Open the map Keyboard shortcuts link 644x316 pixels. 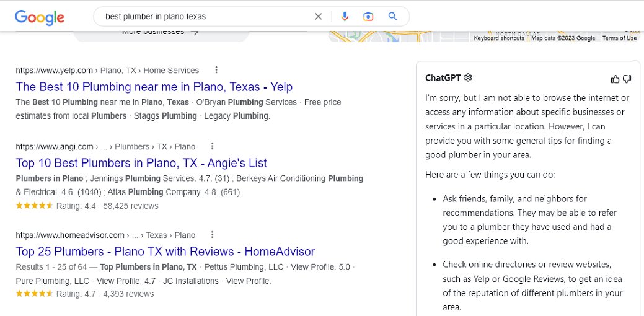point(498,38)
